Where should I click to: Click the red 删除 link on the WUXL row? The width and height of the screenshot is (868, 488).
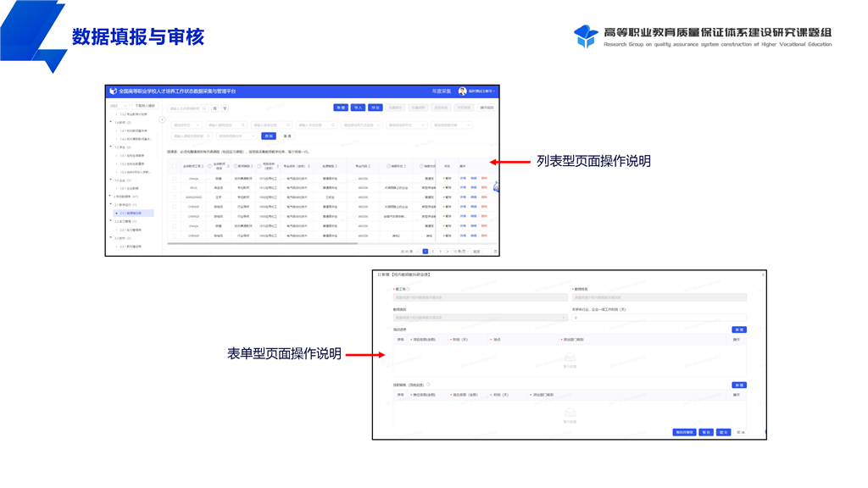click(484, 187)
